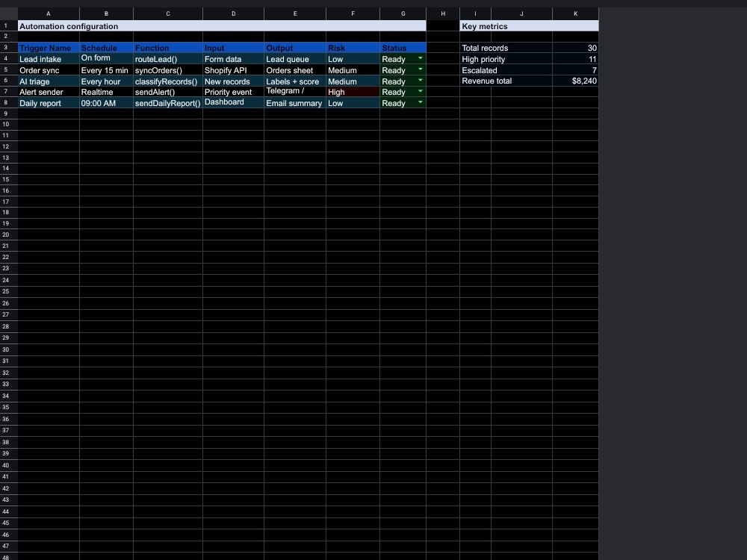Viewport: 747px width, 560px height.
Task: Click the 'Status' header cell
Action: point(403,48)
